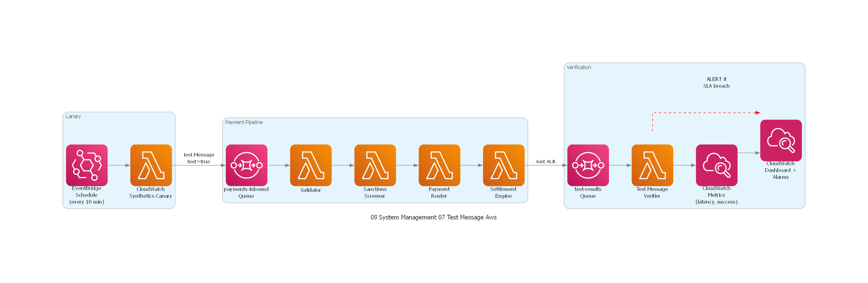Expand the Payment Pipeline group header

[x=244, y=122]
